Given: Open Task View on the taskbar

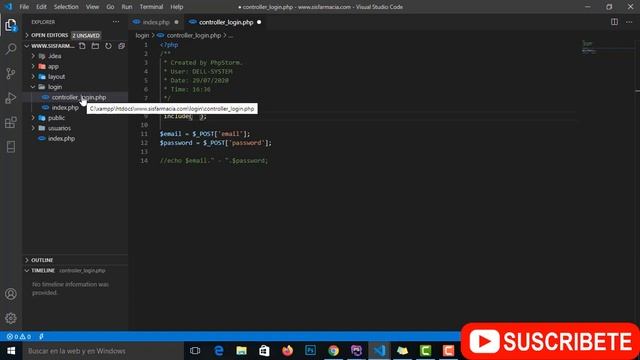Looking at the screenshot, I should coord(195,351).
